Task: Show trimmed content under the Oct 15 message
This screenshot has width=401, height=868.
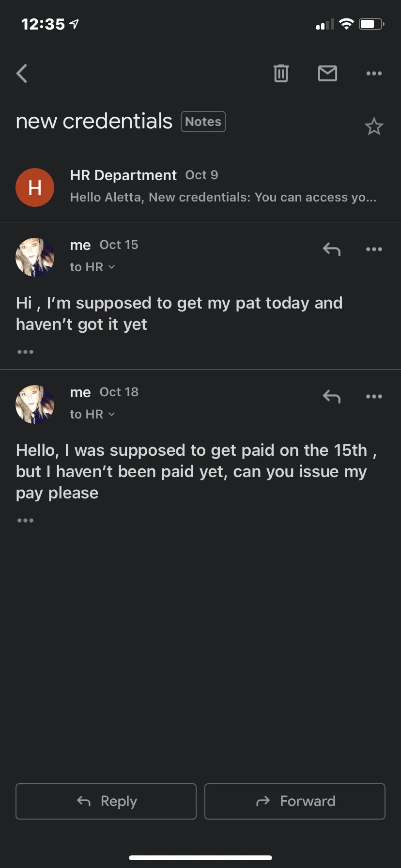Action: tap(25, 352)
